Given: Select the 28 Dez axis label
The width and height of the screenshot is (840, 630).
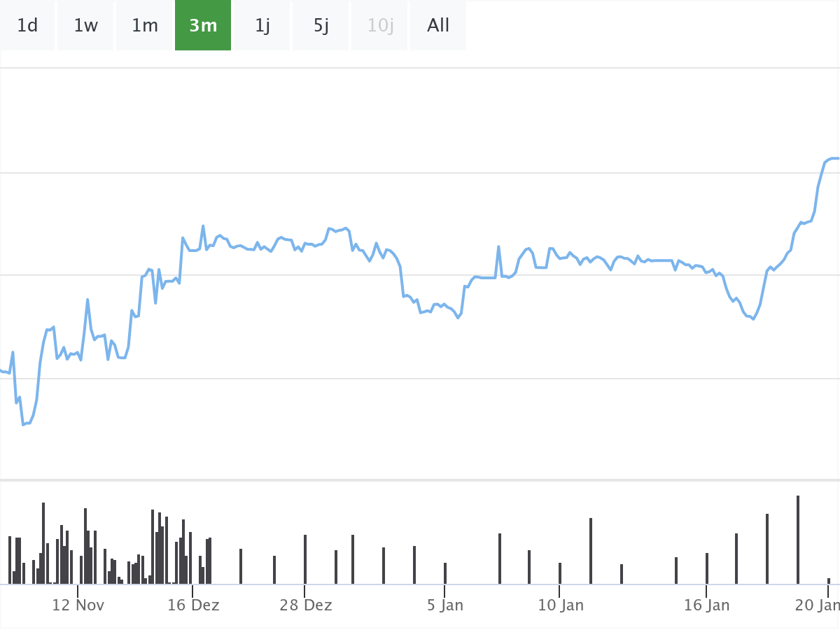Looking at the screenshot, I should [x=306, y=605].
